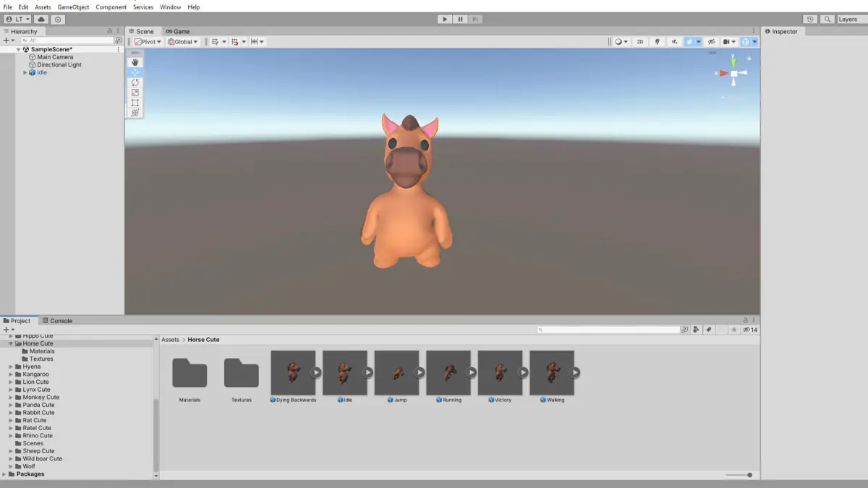Open the draw mode shading dropdown

(621, 42)
